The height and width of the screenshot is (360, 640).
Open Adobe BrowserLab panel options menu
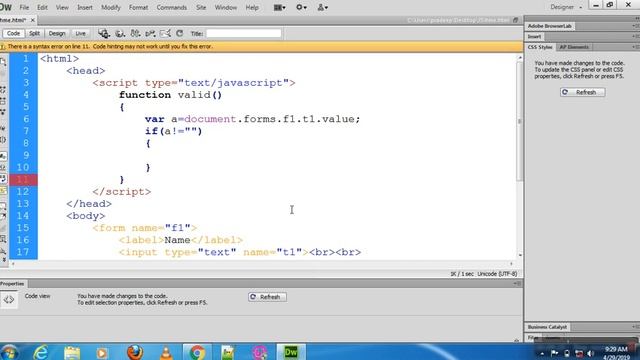pyautogui.click(x=636, y=26)
